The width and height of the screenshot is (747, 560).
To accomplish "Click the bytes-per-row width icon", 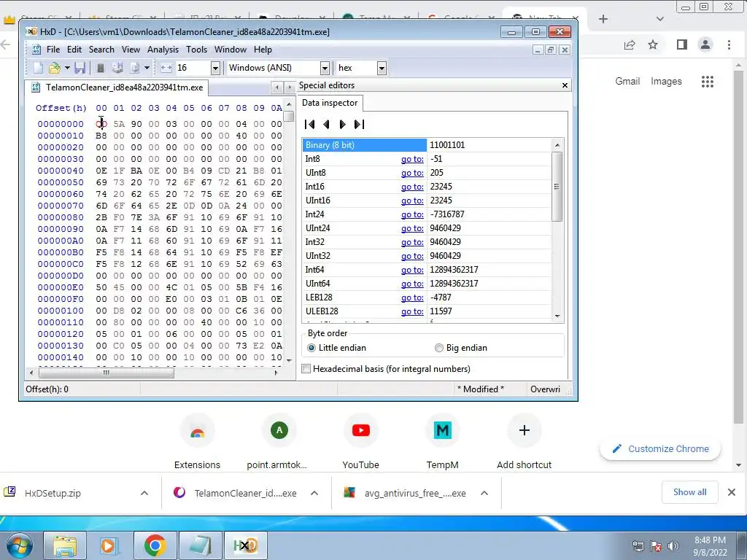I will tap(166, 68).
